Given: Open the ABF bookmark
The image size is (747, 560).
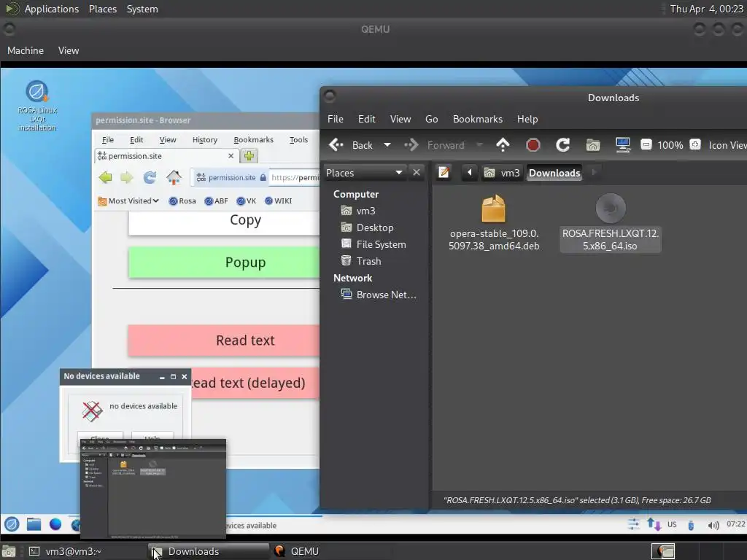Looking at the screenshot, I should click(x=216, y=201).
